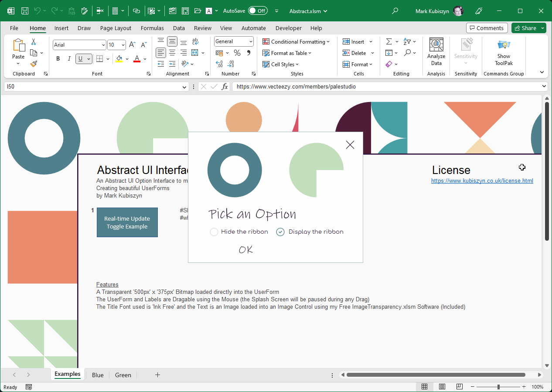The width and height of the screenshot is (552, 392).
Task: Click the zoom level slider
Action: pyautogui.click(x=498, y=387)
